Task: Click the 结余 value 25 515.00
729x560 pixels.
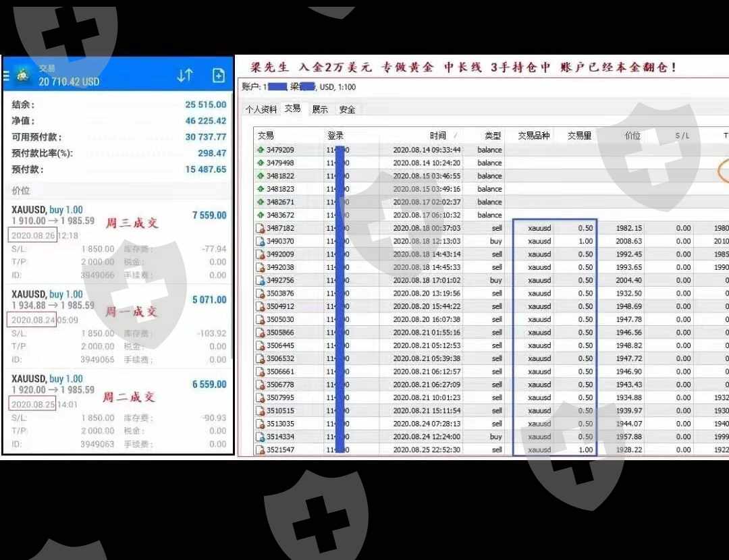Action: pyautogui.click(x=205, y=105)
